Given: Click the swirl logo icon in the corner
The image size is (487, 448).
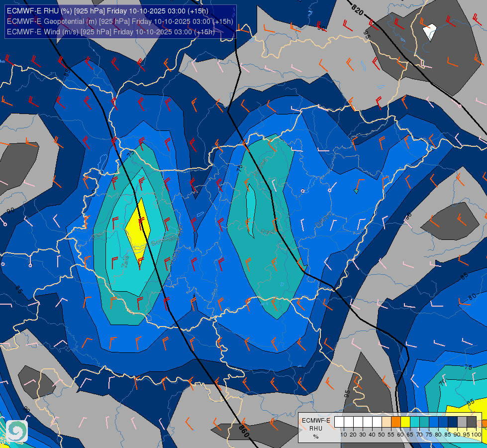Looking at the screenshot, I should pyautogui.click(x=17, y=431).
